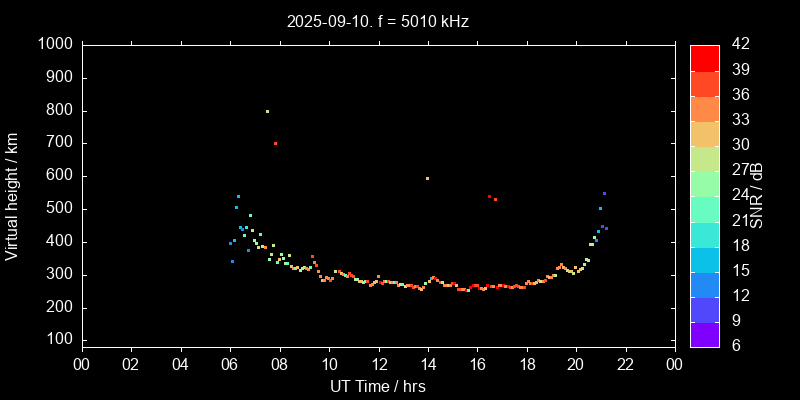Select the blue data point near 550 km at 21 hrs
Screen dimensions: 800x400
tap(604, 193)
